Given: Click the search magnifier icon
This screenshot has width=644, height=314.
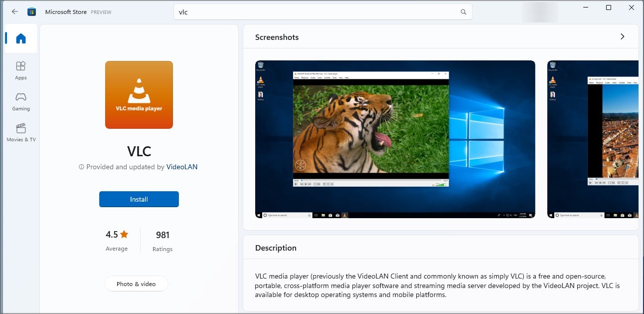Looking at the screenshot, I should [x=464, y=12].
